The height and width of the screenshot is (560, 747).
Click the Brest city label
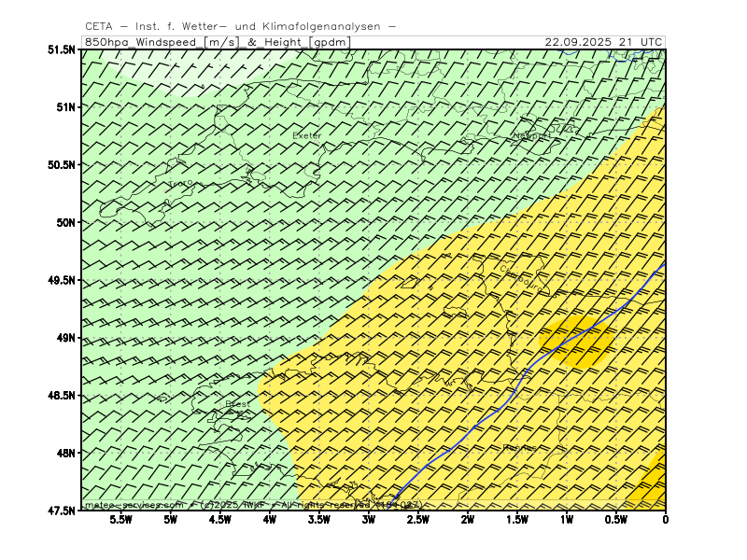(237, 404)
